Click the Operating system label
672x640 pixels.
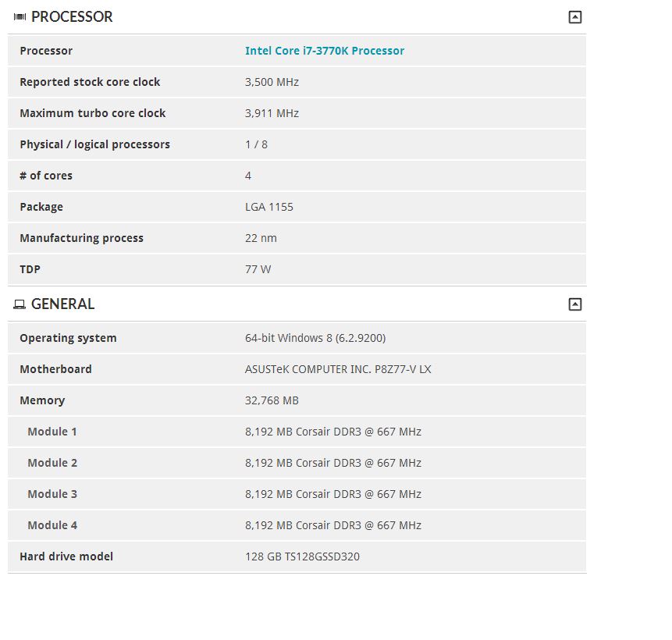click(x=68, y=338)
